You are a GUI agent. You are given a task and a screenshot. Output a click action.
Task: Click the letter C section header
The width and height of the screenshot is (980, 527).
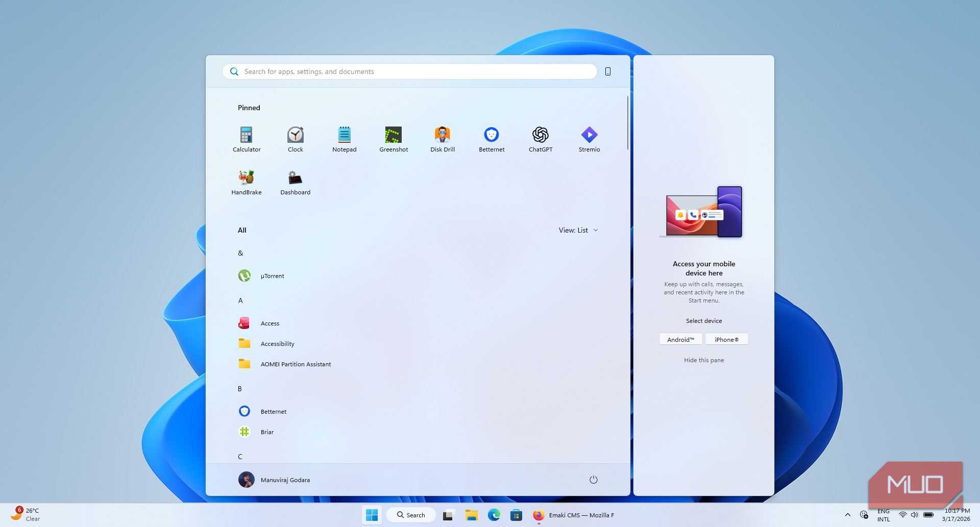pyautogui.click(x=240, y=457)
